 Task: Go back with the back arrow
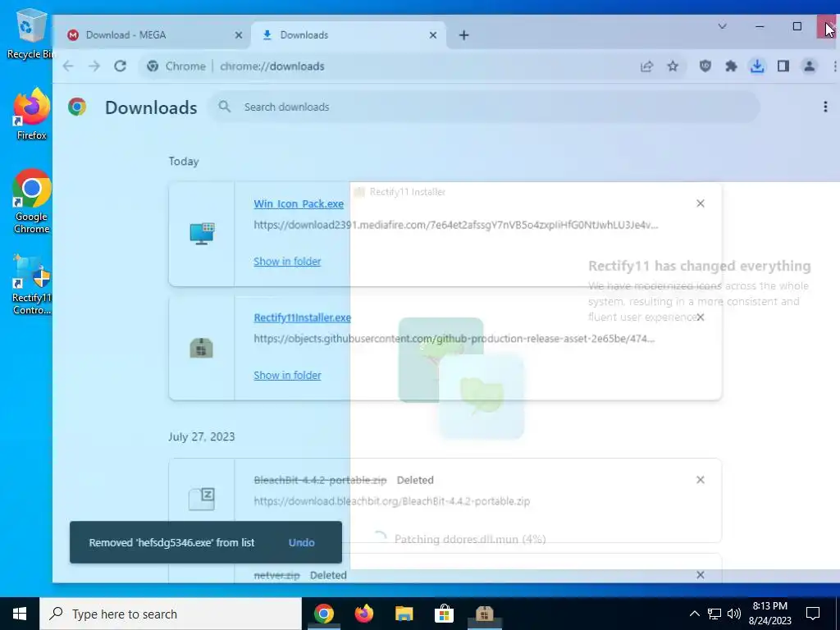pyautogui.click(x=68, y=66)
